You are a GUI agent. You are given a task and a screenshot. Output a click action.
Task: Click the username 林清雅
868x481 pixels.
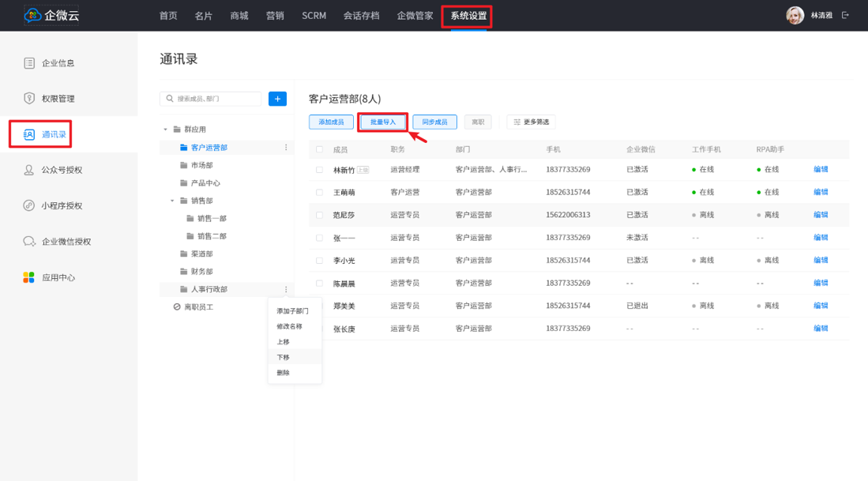pos(821,16)
